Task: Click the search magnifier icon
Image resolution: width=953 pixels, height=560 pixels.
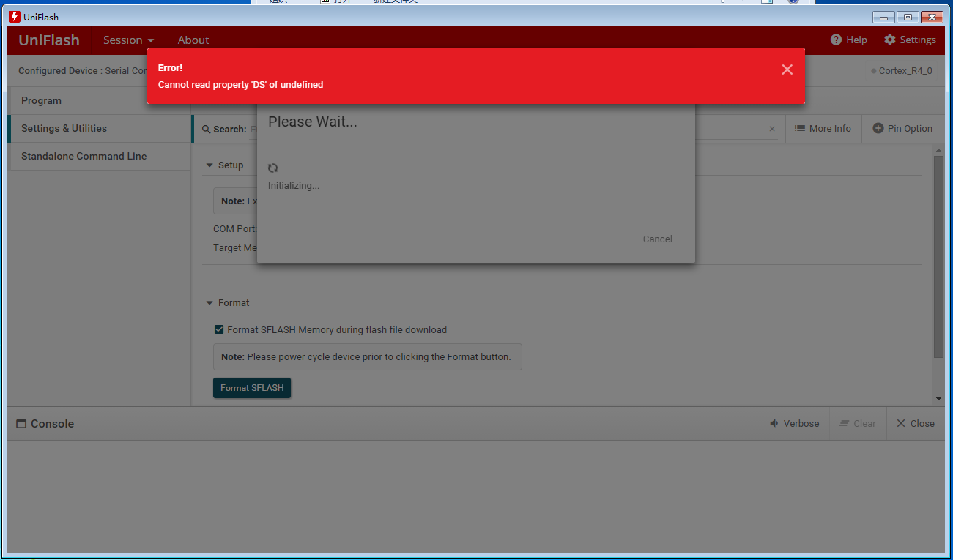Action: (x=207, y=130)
